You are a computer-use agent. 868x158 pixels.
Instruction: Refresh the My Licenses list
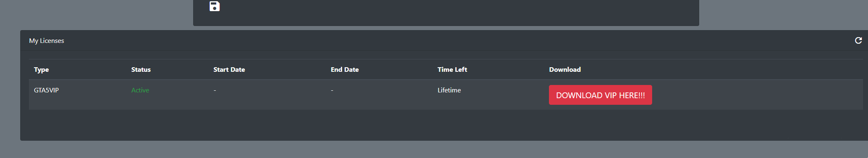pyautogui.click(x=858, y=40)
